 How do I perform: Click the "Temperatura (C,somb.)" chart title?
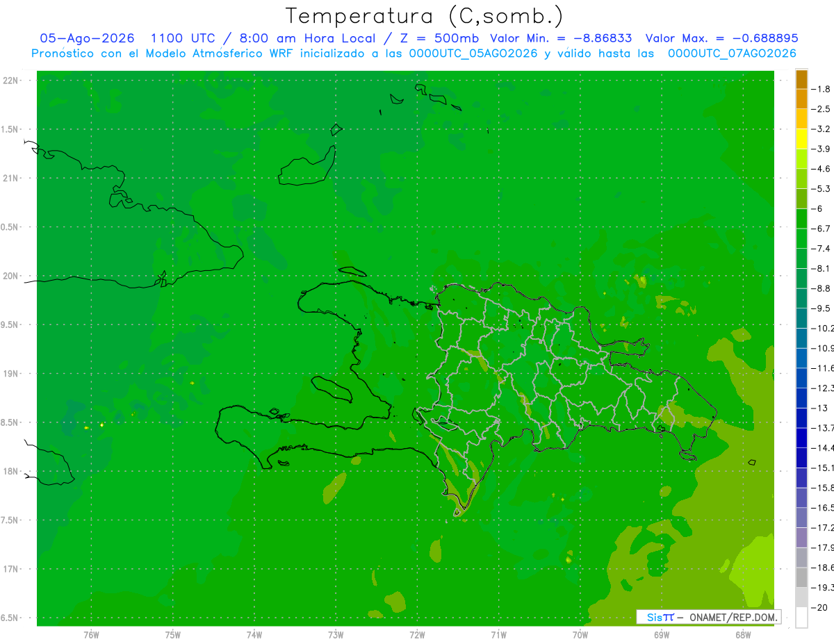coord(424,16)
